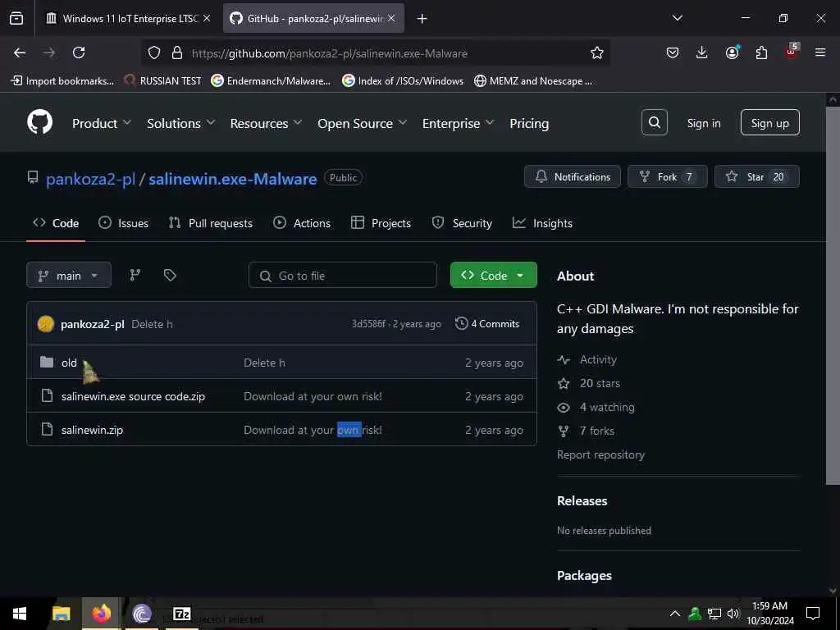Click the uBlock extension icon

click(792, 52)
